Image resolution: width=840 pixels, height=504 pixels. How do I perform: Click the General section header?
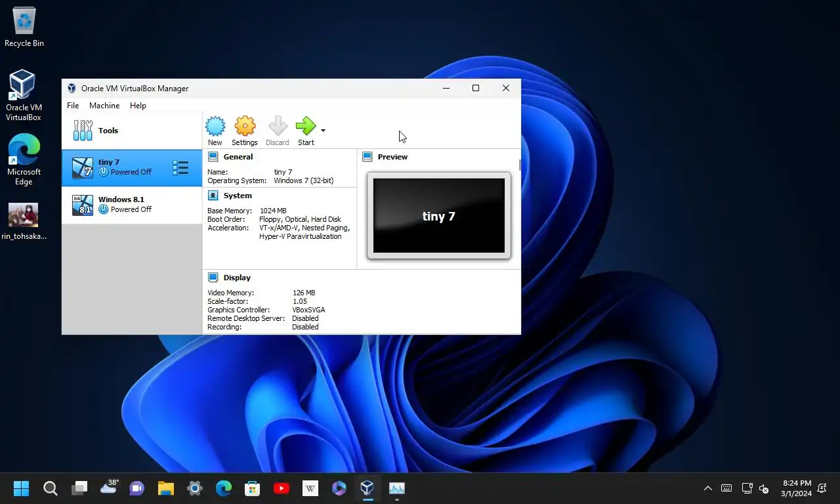click(x=238, y=157)
